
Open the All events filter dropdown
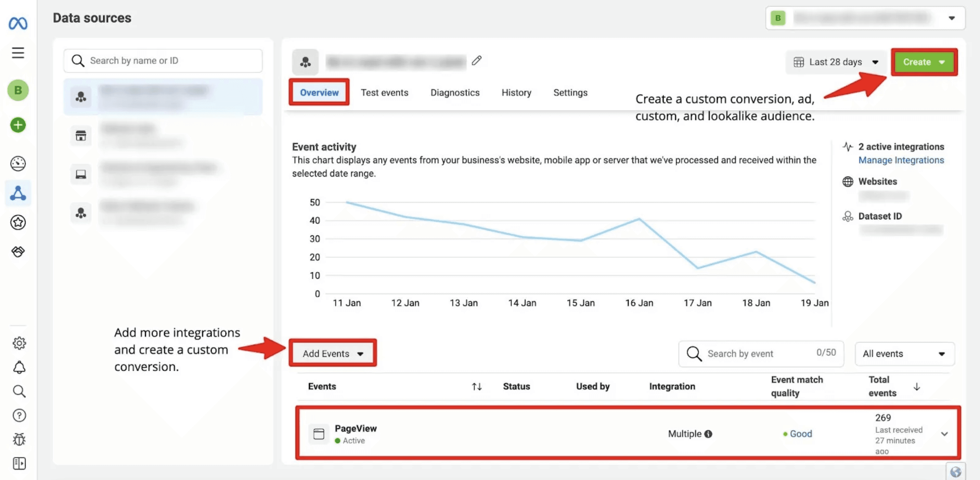pos(904,354)
